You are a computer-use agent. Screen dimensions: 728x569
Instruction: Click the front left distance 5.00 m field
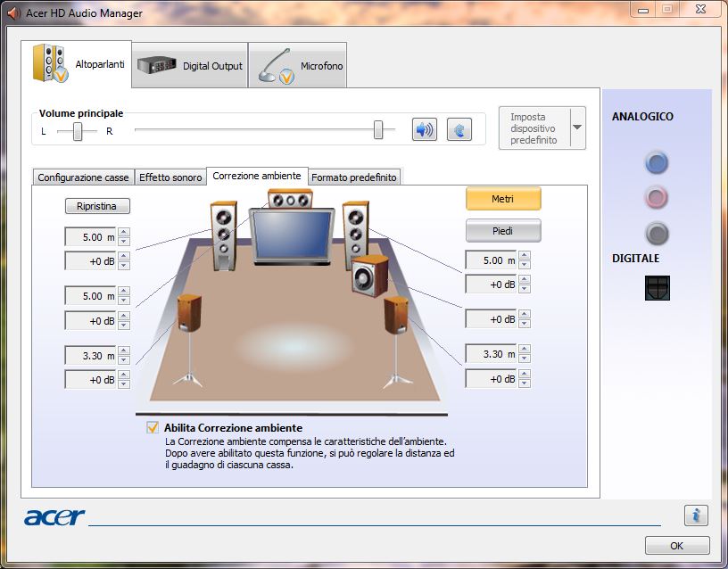(x=91, y=236)
